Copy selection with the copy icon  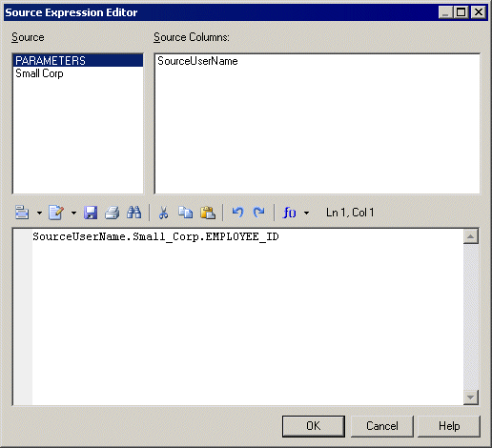click(x=185, y=213)
